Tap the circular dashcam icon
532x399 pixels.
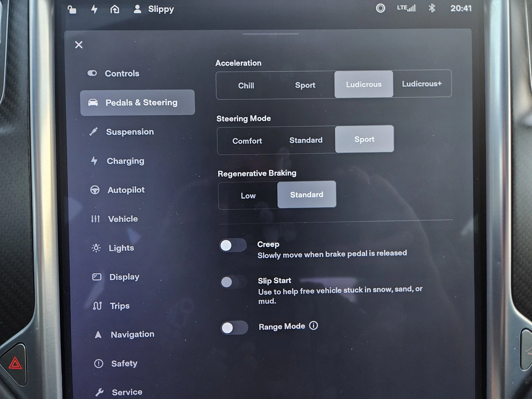coord(380,9)
